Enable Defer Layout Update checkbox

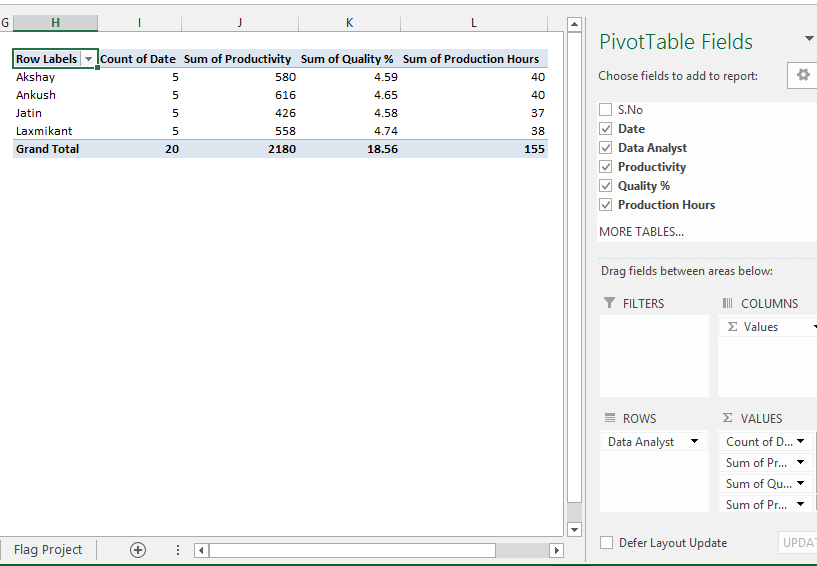(606, 543)
